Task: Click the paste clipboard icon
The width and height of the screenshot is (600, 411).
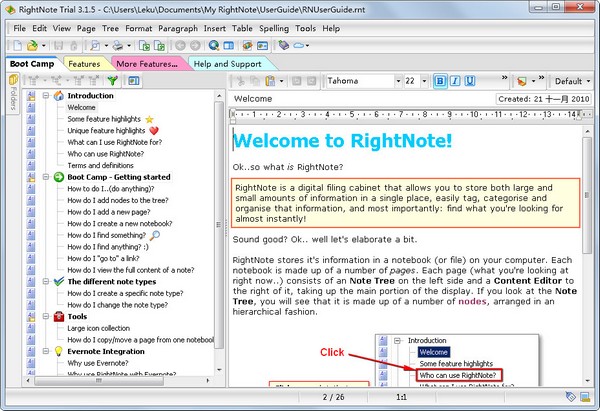Action: [270, 81]
